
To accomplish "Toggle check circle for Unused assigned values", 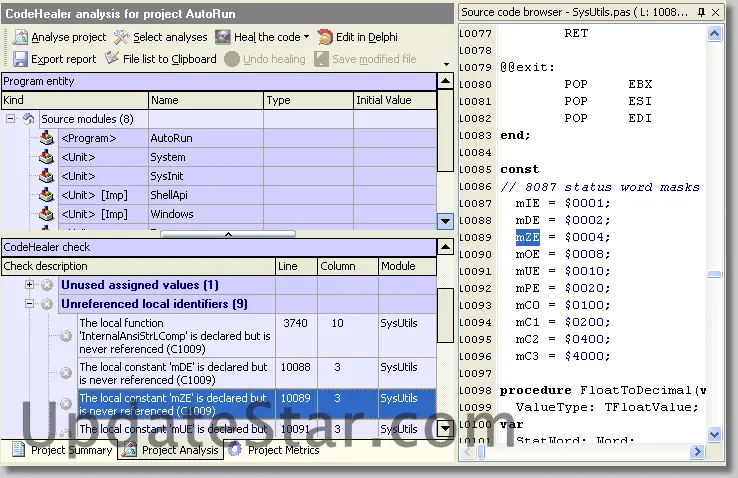I will [47, 285].
